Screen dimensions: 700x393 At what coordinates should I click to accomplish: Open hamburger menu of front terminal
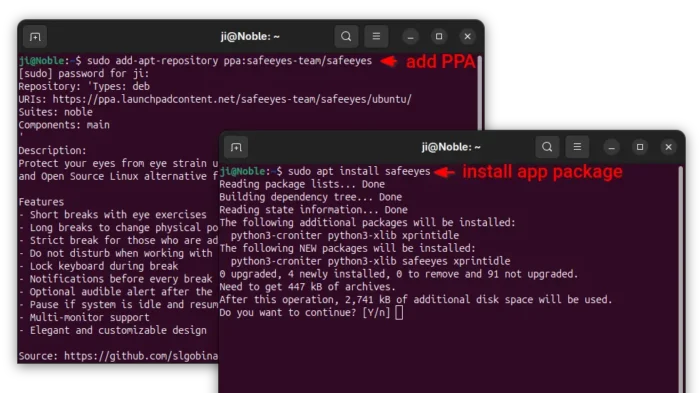coord(577,147)
